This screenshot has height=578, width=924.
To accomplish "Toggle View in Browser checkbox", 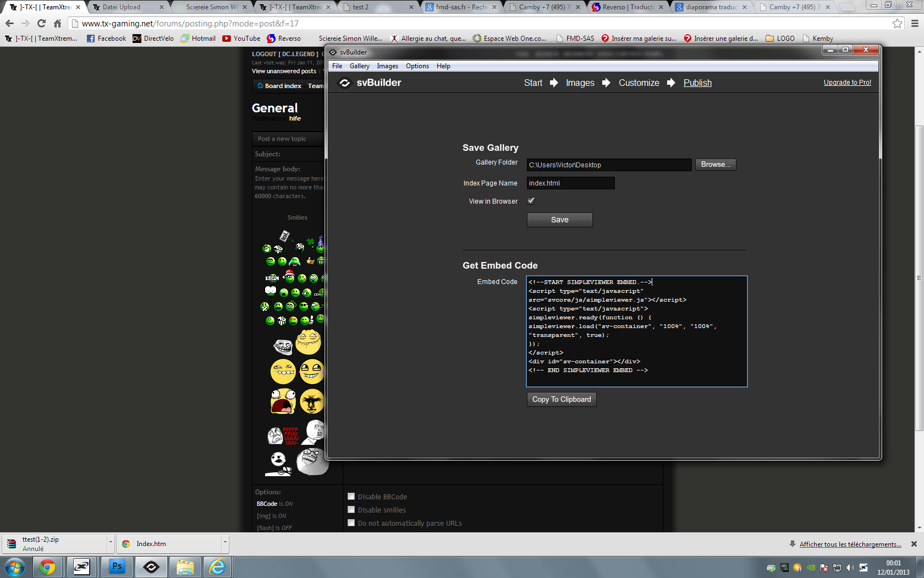I will [531, 201].
